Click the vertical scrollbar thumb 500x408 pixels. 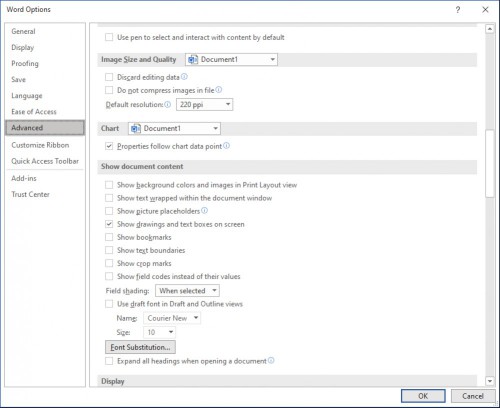[489, 163]
